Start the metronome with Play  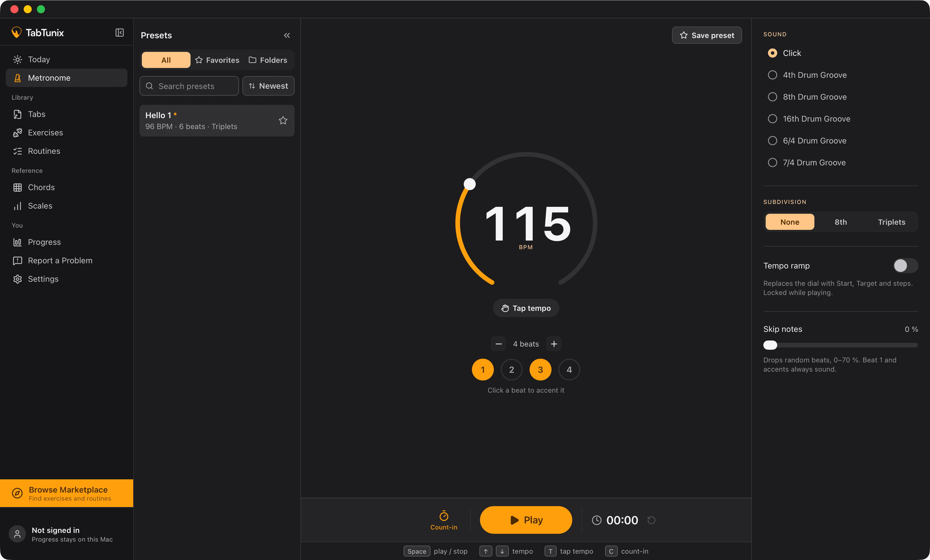(x=526, y=520)
